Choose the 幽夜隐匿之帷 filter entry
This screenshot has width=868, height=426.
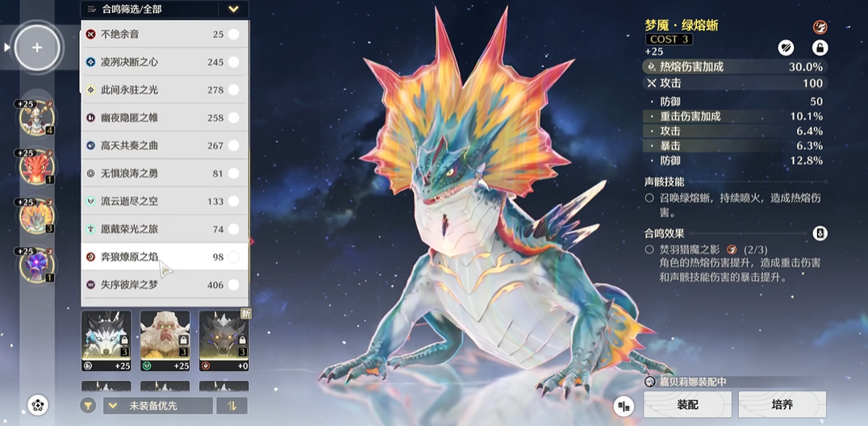coord(165,118)
